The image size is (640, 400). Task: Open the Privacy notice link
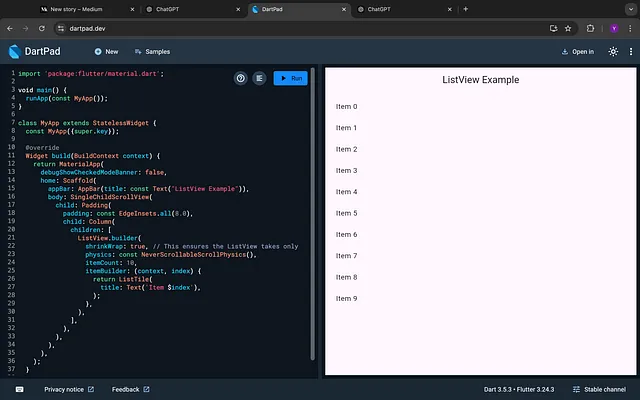click(69, 389)
